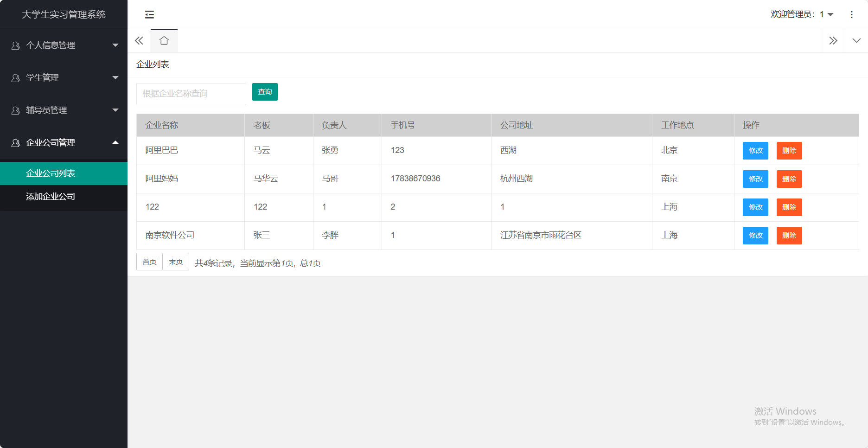Screen dimensions: 868x448
Task: Select the 阿里巴巴 company name cell
Action: pos(191,151)
